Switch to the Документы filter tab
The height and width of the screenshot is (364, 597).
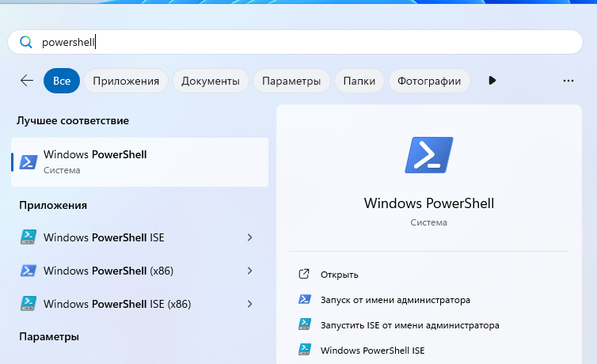click(x=211, y=81)
